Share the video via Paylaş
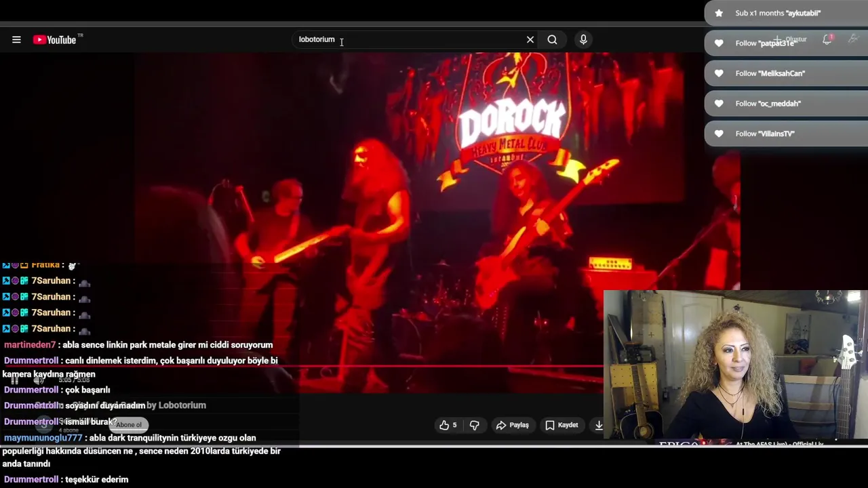 (512, 425)
